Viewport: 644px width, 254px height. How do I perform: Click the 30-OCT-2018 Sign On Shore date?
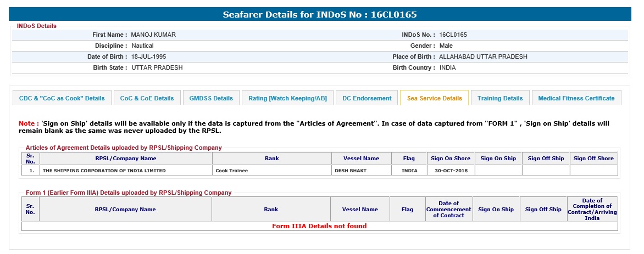click(x=450, y=171)
